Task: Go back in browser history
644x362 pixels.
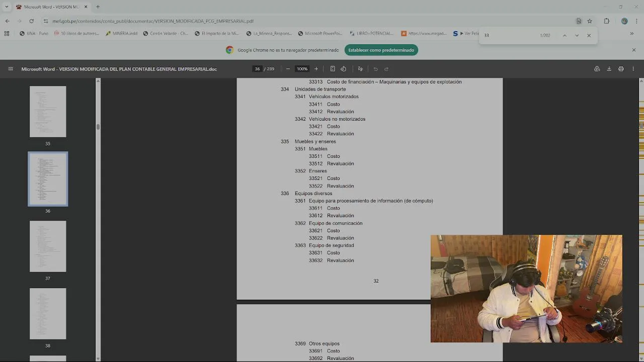Action: pos(7,21)
